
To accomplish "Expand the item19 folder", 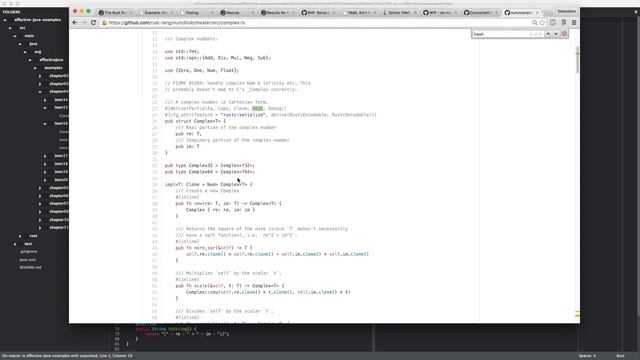I will click(x=45, y=172).
